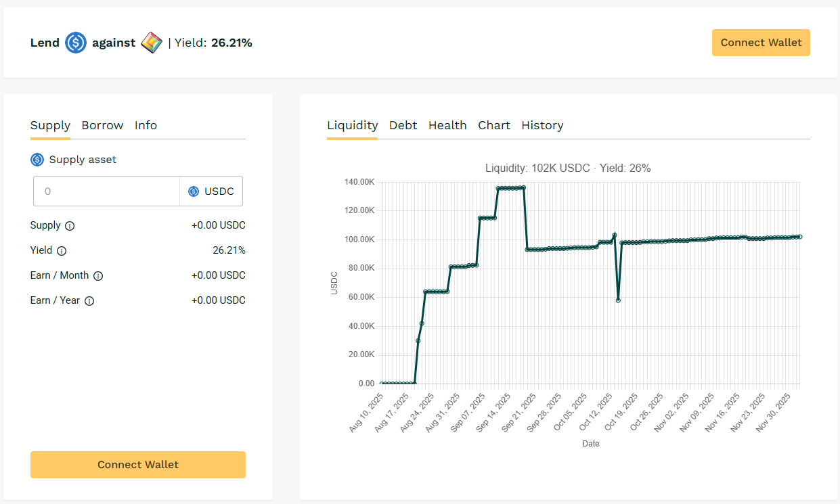
Task: Click the lowest dip data point on chart
Action: (x=618, y=300)
